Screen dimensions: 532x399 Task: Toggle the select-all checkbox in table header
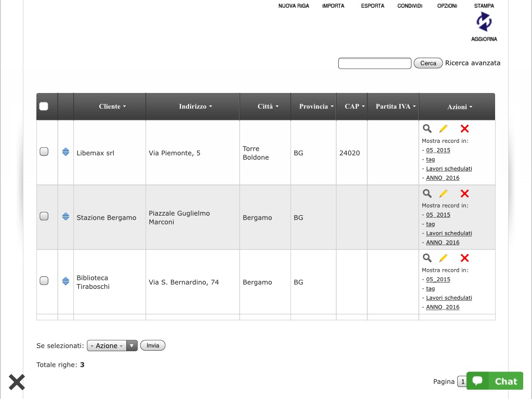coord(44,107)
